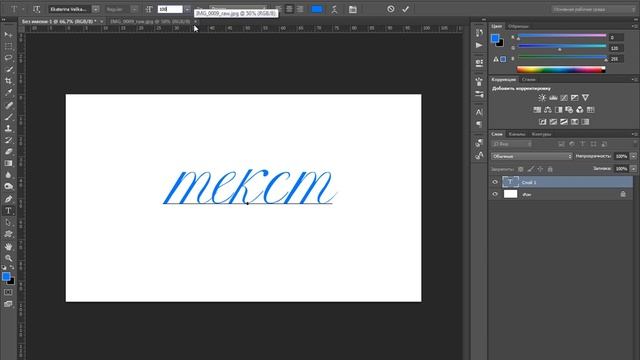Toggle lock all for layer

point(550,169)
